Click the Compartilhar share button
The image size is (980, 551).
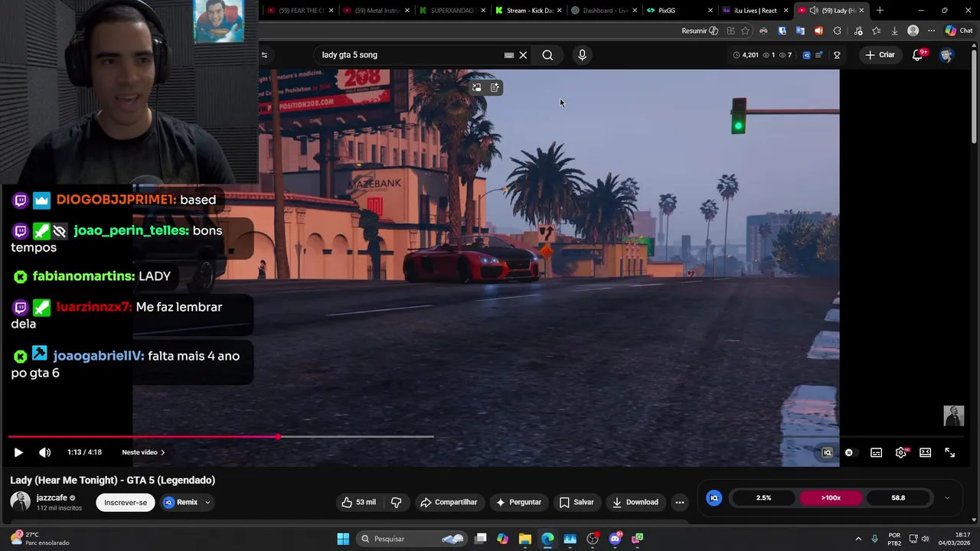[449, 502]
